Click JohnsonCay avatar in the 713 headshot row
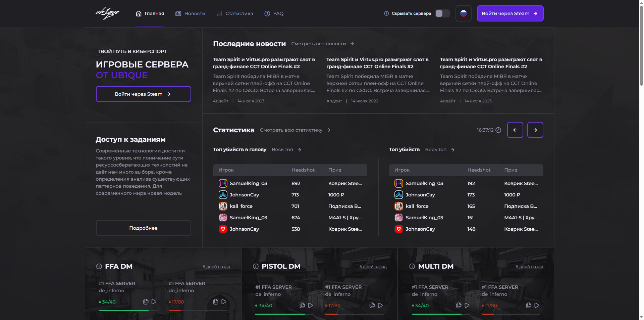The height and width of the screenshot is (320, 644). coord(223,195)
